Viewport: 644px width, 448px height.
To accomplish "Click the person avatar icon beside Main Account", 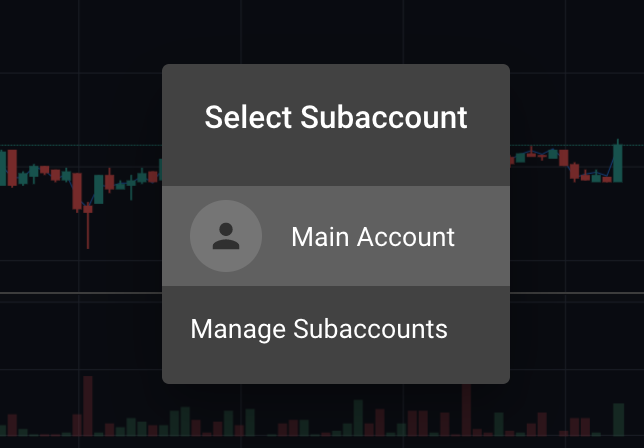I will 226,237.
